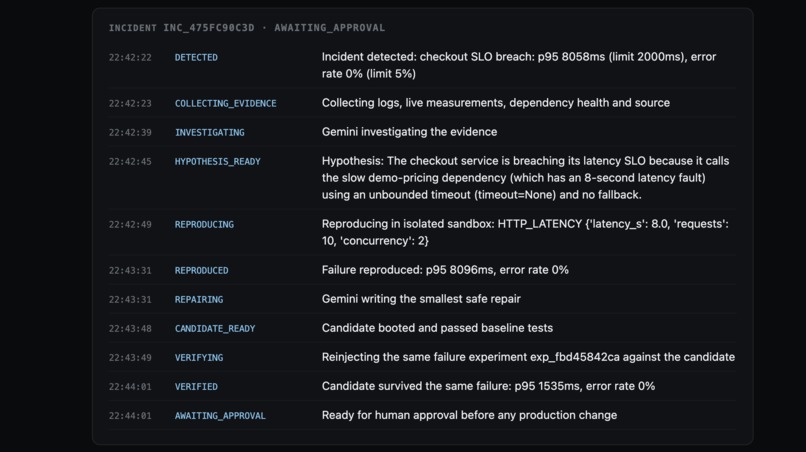Click the REPAIRING row's 22:43:31 timestamp
The height and width of the screenshot is (452, 806).
[130, 300]
